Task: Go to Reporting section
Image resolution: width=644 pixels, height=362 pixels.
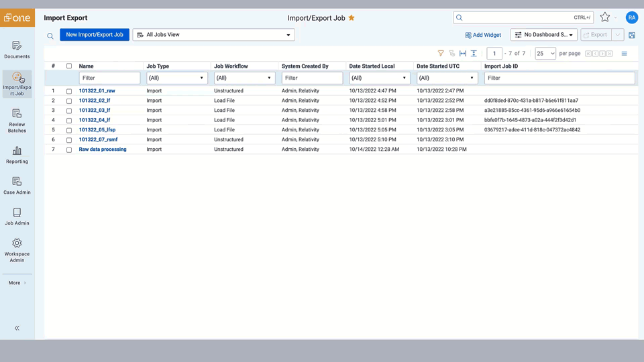Action: tap(17, 155)
